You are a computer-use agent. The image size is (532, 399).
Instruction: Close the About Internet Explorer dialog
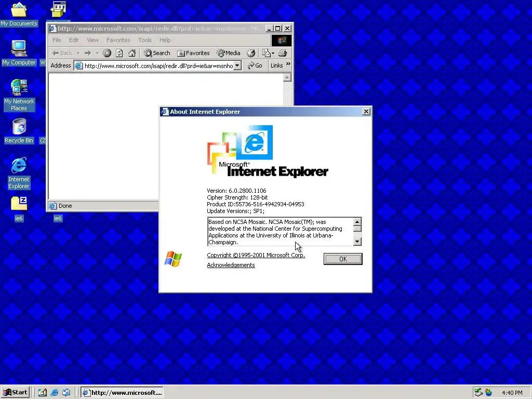click(x=366, y=111)
